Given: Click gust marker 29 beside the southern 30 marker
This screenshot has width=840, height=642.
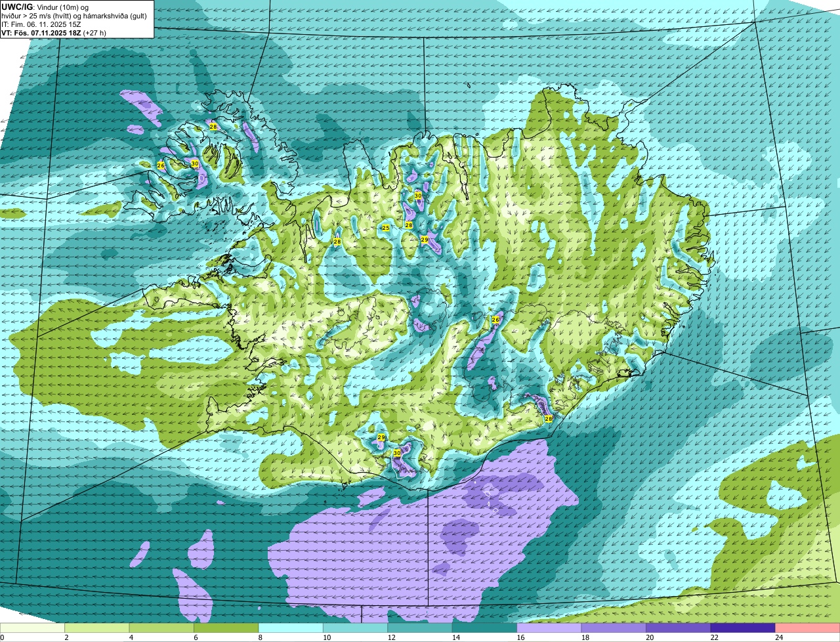Looking at the screenshot, I should coord(381,437).
